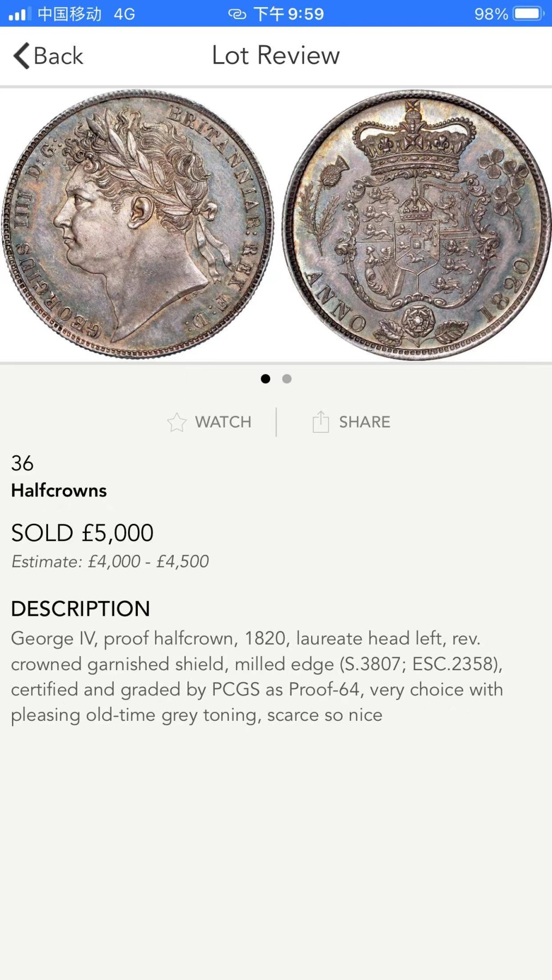Tap the Estimate £4,000 - £4,500 line
552x980 pixels.
pyautogui.click(x=110, y=561)
